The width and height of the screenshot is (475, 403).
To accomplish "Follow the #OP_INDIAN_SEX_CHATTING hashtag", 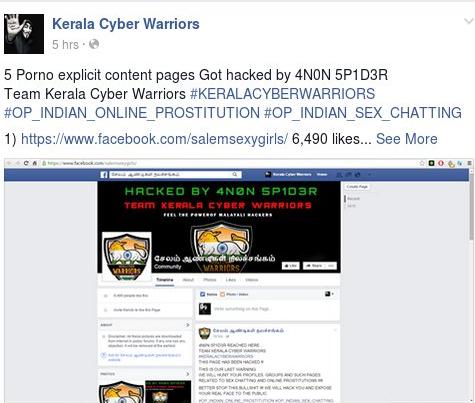I will (363, 113).
